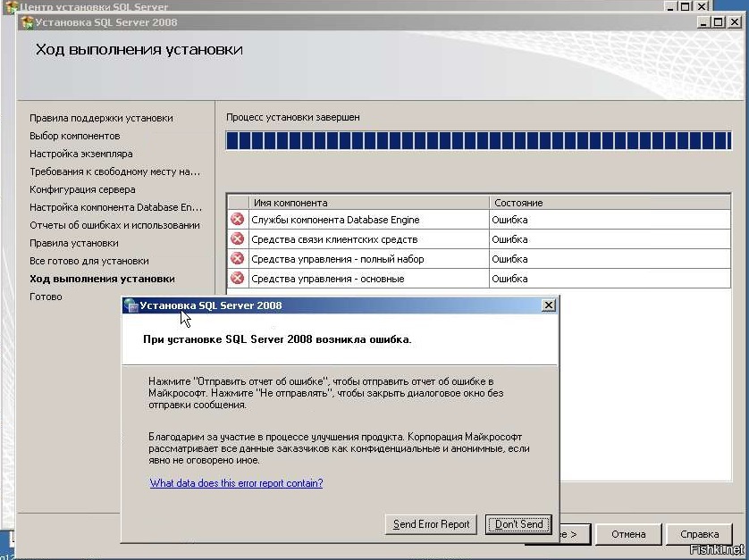Select the bold 'Ход выполнения установки' step in sidebar

click(102, 279)
